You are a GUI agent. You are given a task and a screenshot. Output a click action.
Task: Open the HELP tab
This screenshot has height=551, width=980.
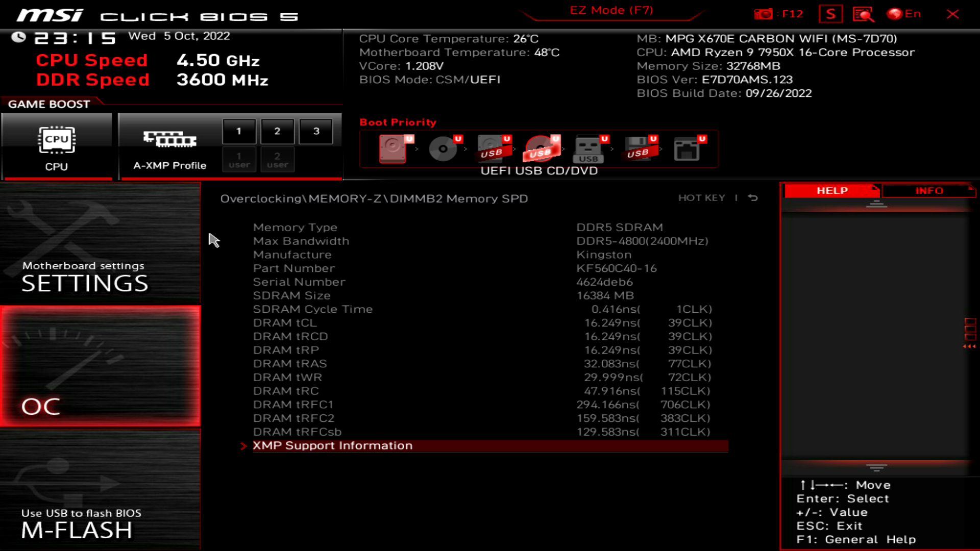pyautogui.click(x=831, y=190)
